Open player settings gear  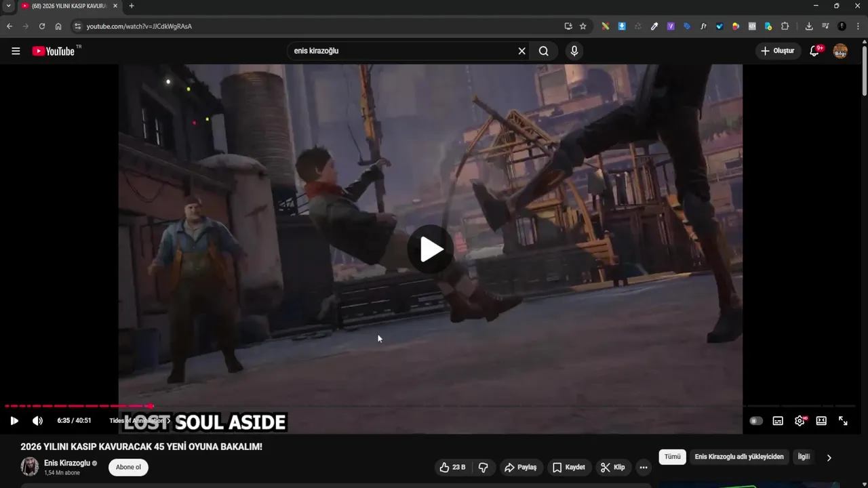pos(800,421)
